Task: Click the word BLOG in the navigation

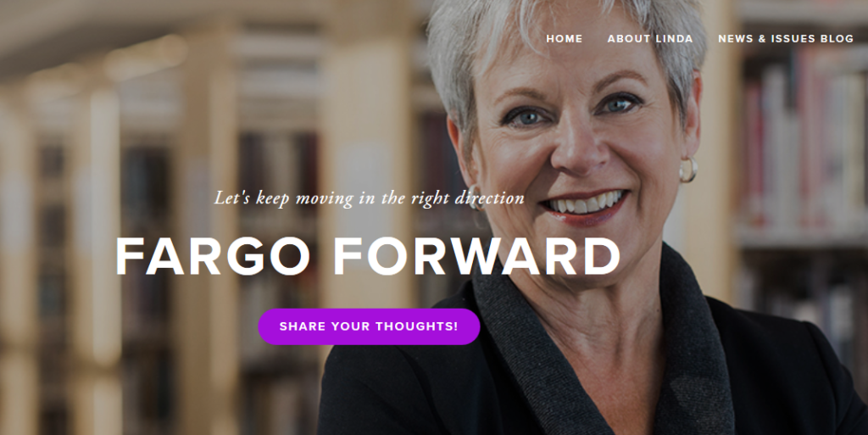Action: point(836,39)
